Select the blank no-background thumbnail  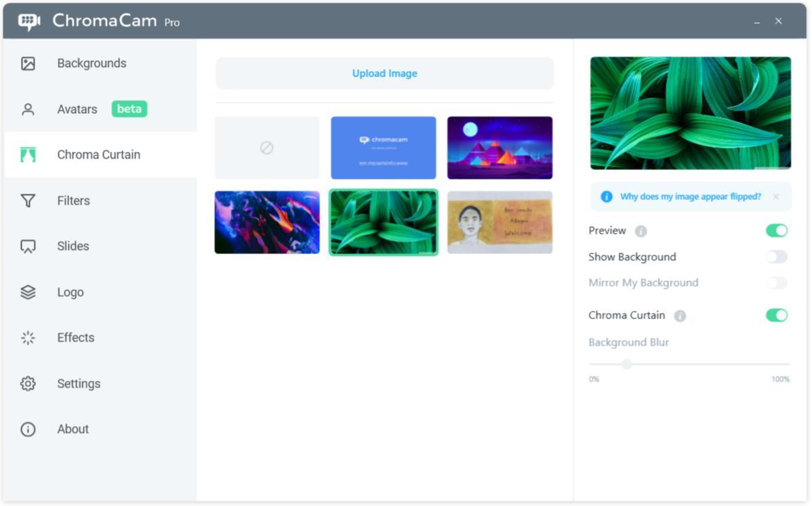tap(266, 148)
